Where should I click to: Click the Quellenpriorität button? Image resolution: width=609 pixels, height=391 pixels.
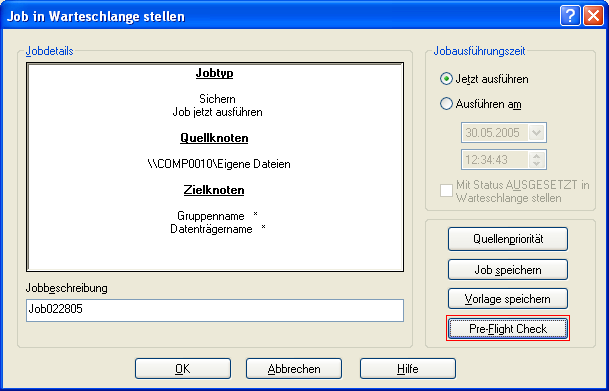(x=508, y=239)
